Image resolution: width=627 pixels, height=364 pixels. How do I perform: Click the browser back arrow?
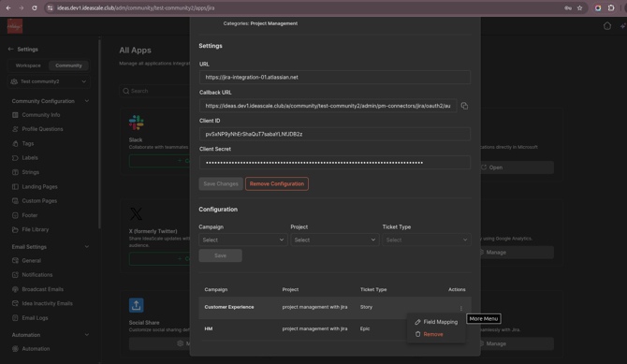coord(8,8)
